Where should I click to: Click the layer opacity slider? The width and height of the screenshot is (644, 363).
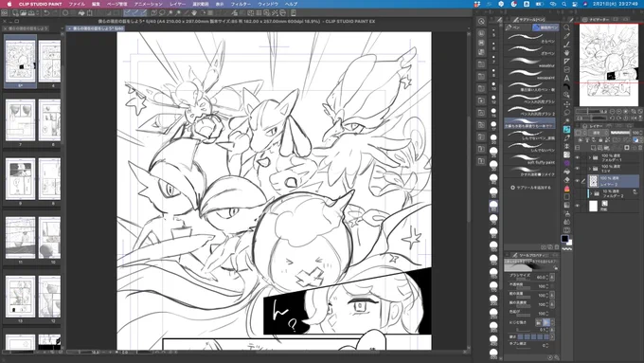tap(619, 133)
